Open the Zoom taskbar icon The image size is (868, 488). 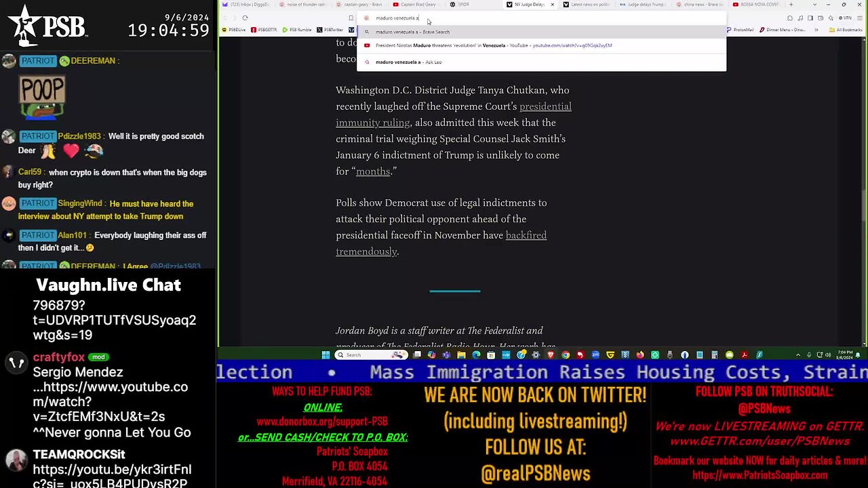tap(595, 355)
